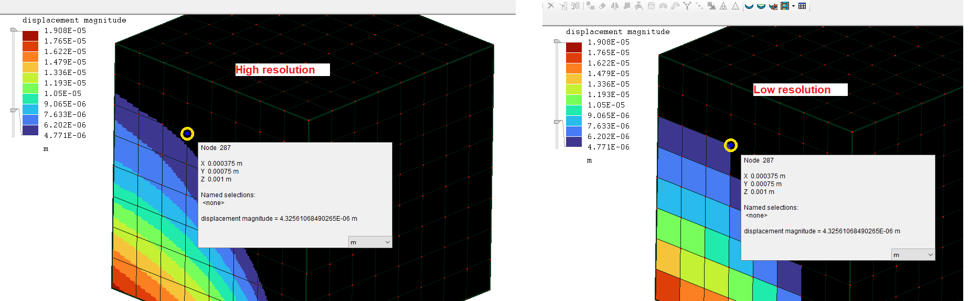Click 'Z 0.001 m' in right popup

(x=759, y=192)
